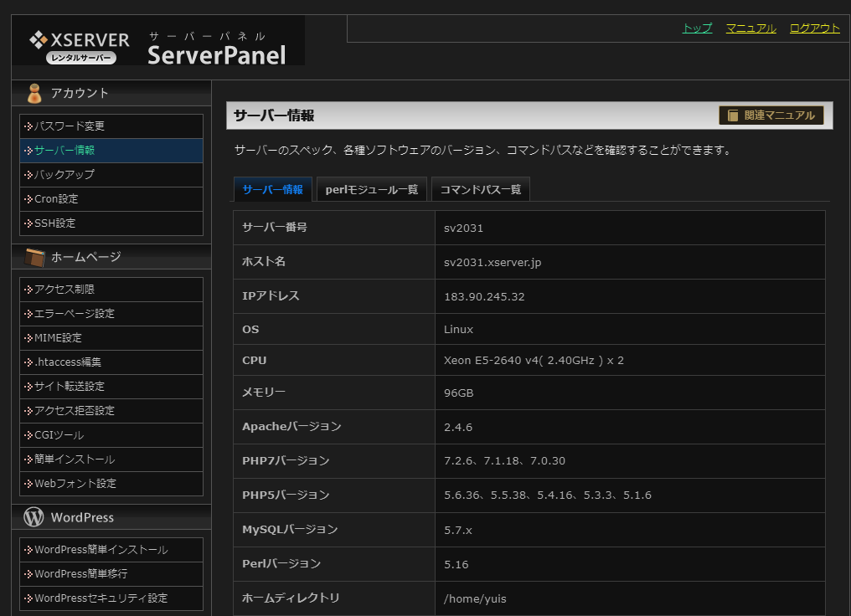Switch to the perlモジュール一覧 tab
Image resolution: width=851 pixels, height=616 pixels.
pyautogui.click(x=371, y=189)
